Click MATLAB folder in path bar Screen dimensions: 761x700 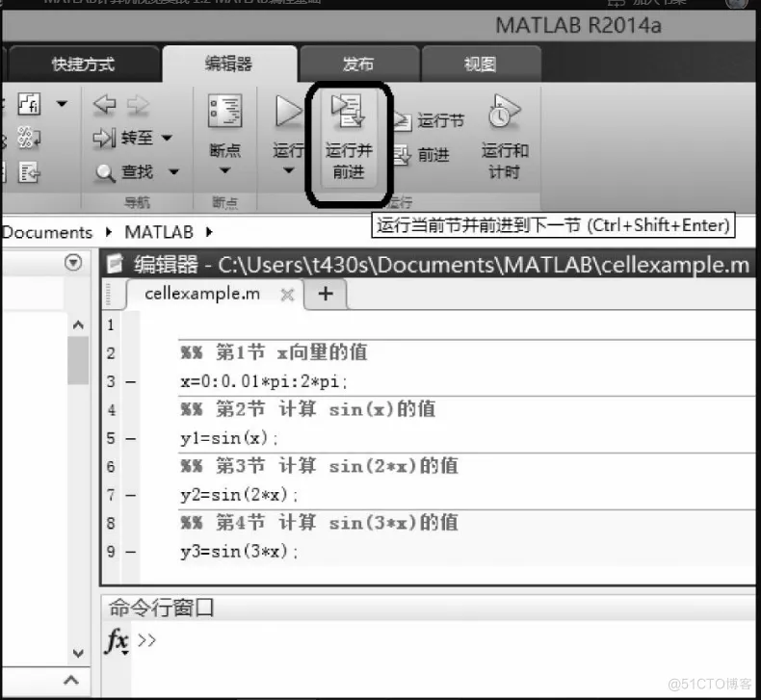tap(159, 232)
